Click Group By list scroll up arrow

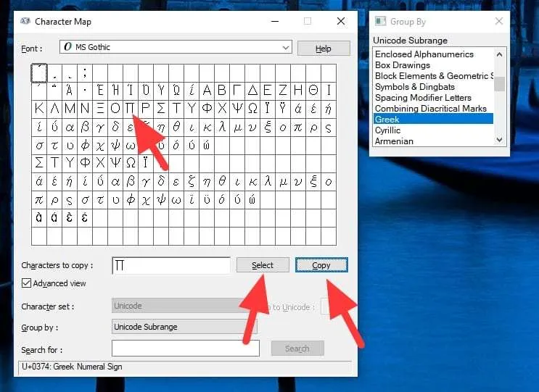click(x=500, y=54)
